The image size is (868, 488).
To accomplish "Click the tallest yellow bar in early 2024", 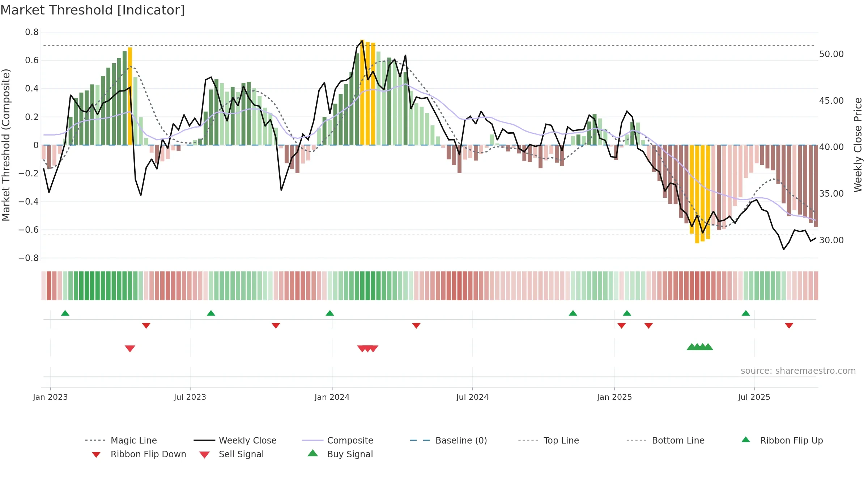I will pos(362,93).
